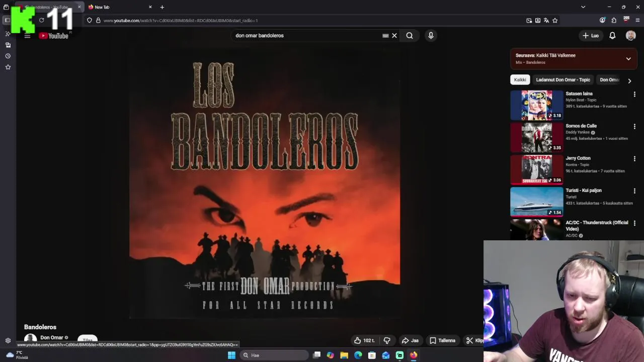Viewport: 644px width, 362px height.
Task: Open Firefox sidebar bookmarks star icon
Action: tap(8, 67)
